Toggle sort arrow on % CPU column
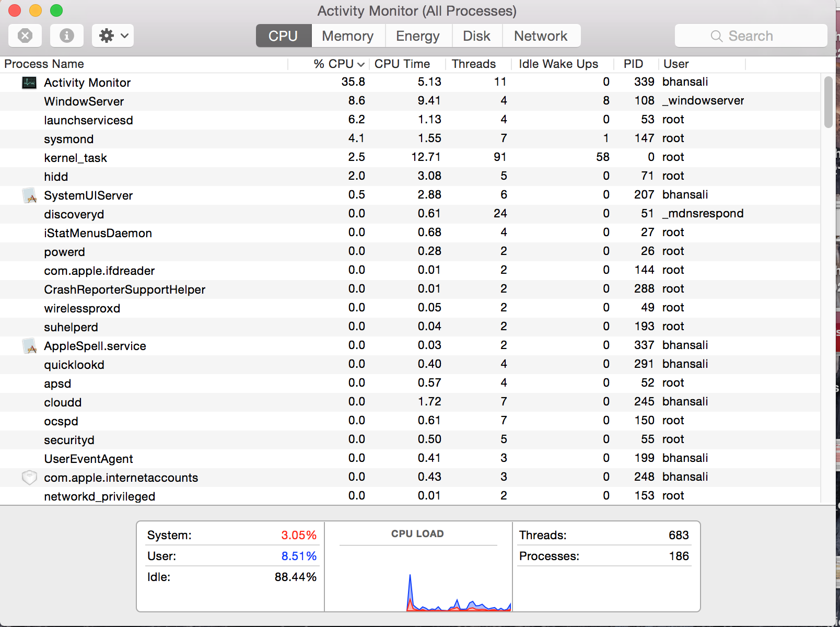The image size is (840, 627). (361, 64)
